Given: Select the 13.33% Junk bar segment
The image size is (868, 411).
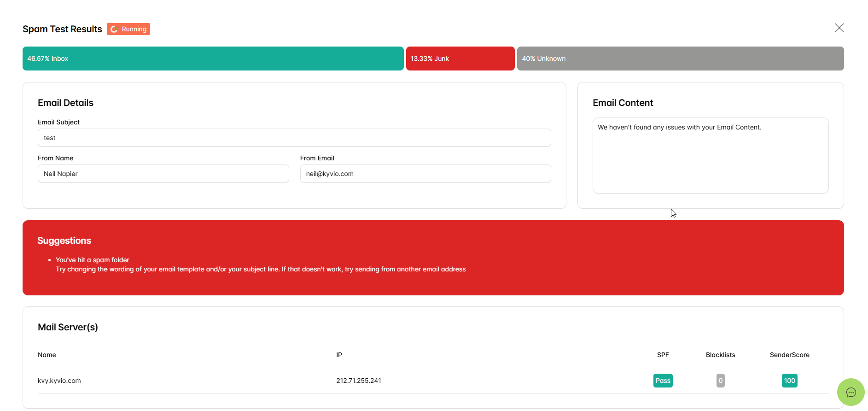Looking at the screenshot, I should tap(460, 59).
